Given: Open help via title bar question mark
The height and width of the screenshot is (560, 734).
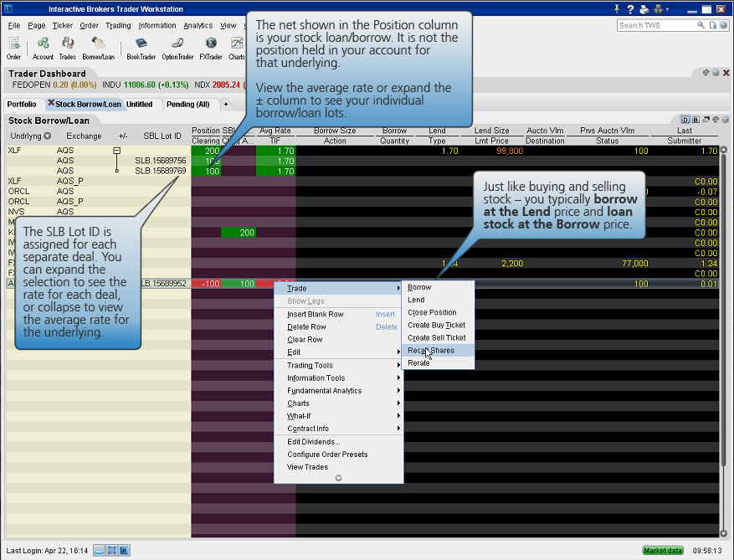Looking at the screenshot, I should pos(630,9).
